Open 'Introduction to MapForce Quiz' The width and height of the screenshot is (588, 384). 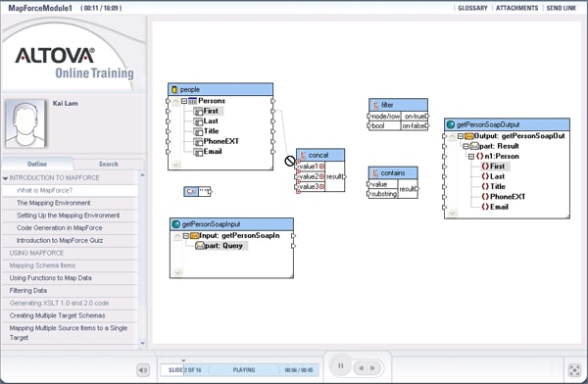[x=70, y=240]
